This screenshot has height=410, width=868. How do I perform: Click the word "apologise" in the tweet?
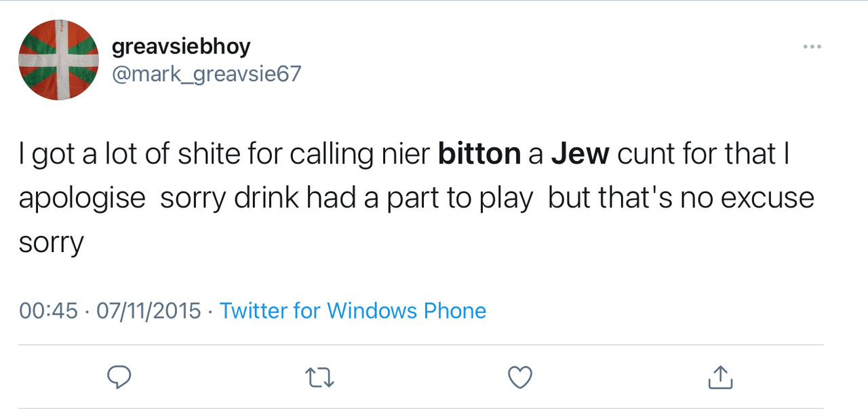(x=82, y=198)
